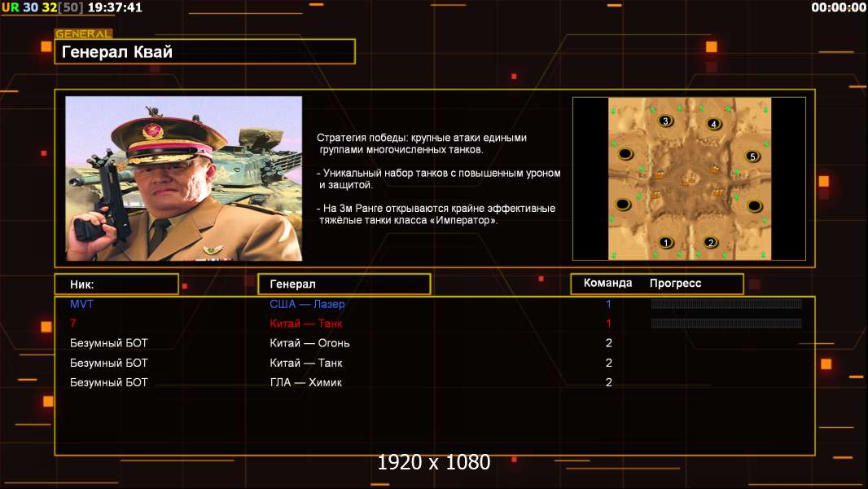The image size is (868, 489).
Task: Select the MVT player row
Action: tap(435, 304)
